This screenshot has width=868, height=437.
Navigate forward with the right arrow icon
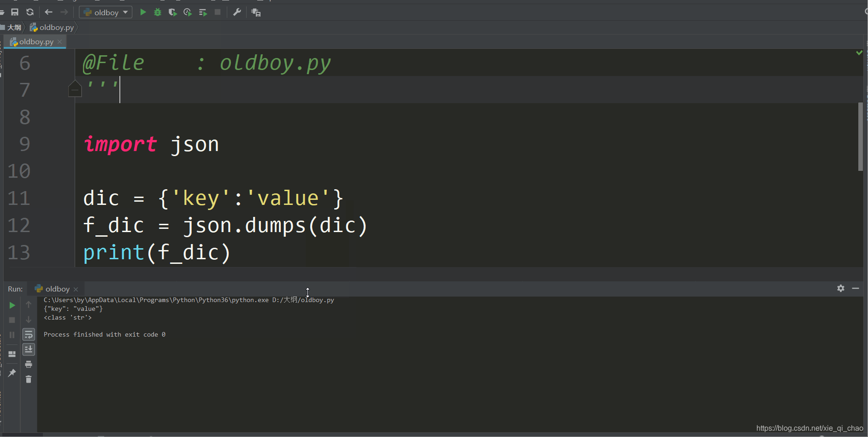pyautogui.click(x=64, y=12)
